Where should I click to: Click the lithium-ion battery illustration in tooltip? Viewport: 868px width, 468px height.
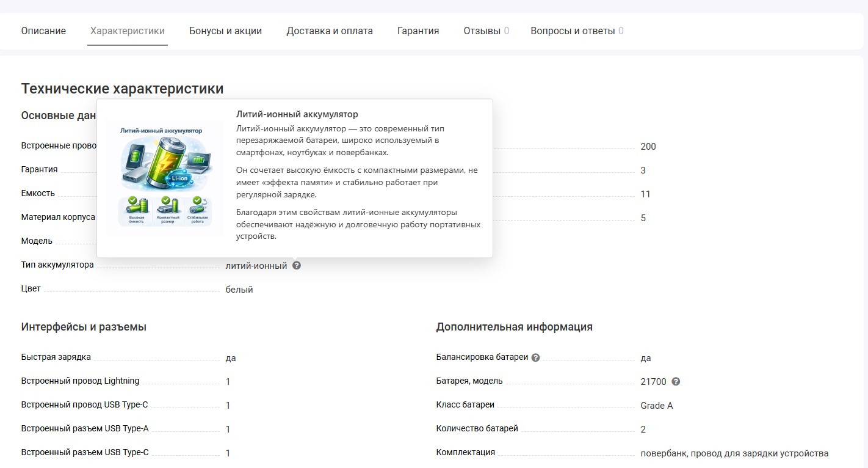click(164, 176)
